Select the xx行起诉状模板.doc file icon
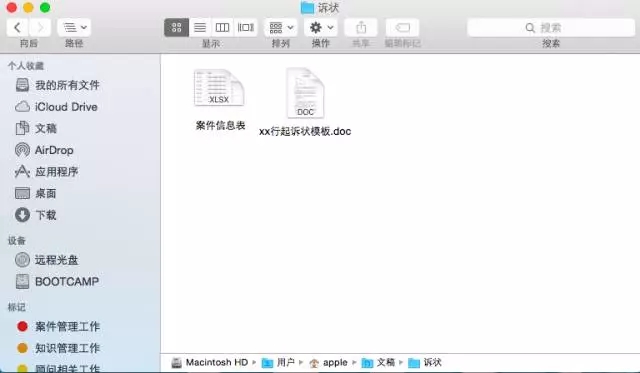The height and width of the screenshot is (373, 640). pyautogui.click(x=305, y=93)
